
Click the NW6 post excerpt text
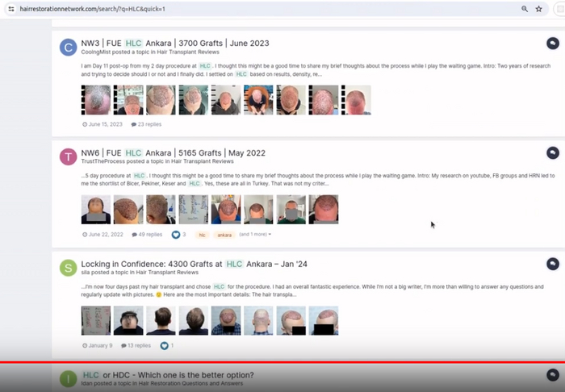pos(318,180)
